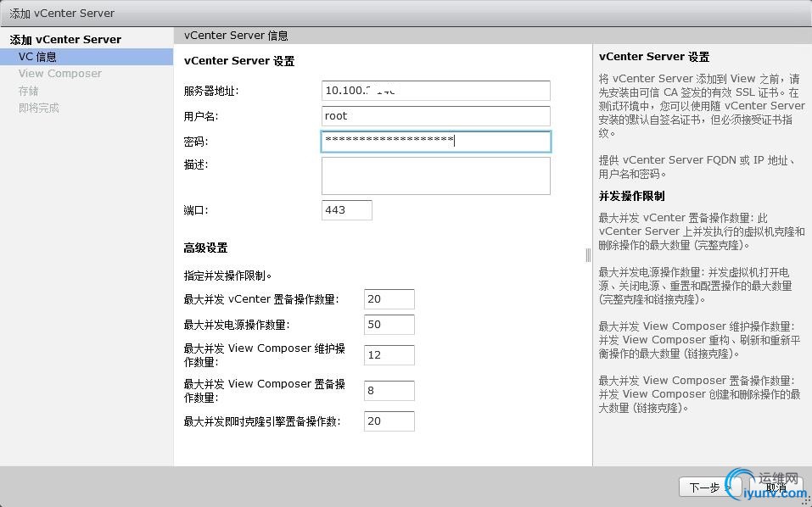Click the 添加 vCenter Server sidebar heading

pos(66,40)
